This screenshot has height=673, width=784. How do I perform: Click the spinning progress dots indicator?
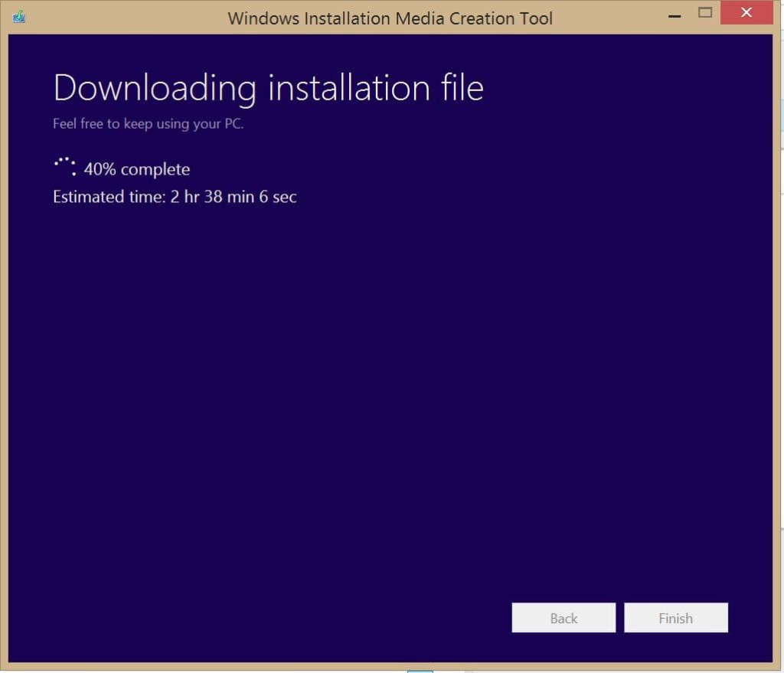(65, 166)
